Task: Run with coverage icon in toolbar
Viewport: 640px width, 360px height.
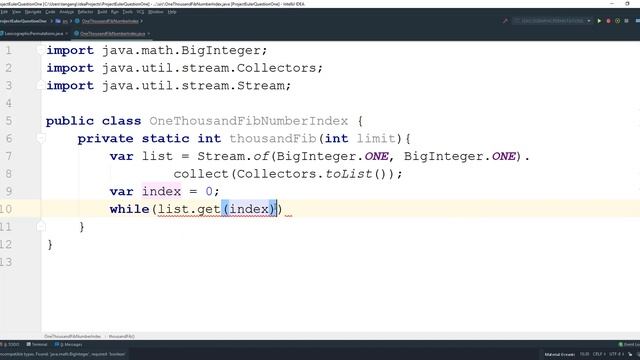Action: click(617, 21)
